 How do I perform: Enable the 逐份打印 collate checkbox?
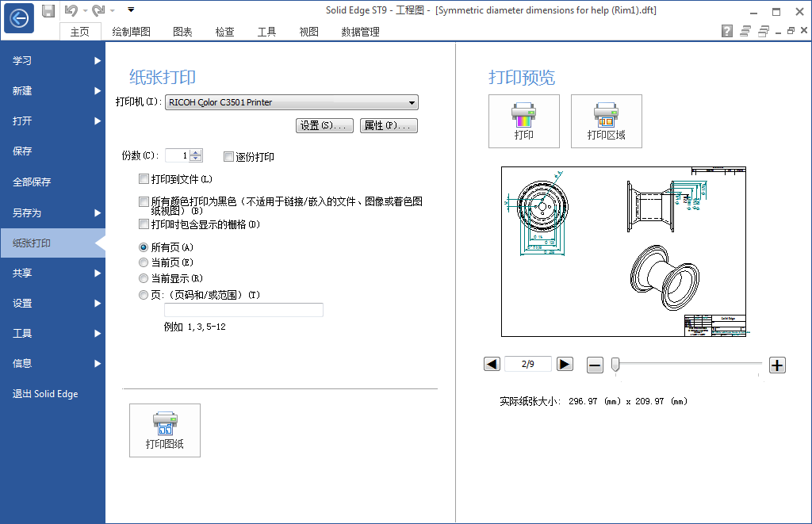click(229, 157)
